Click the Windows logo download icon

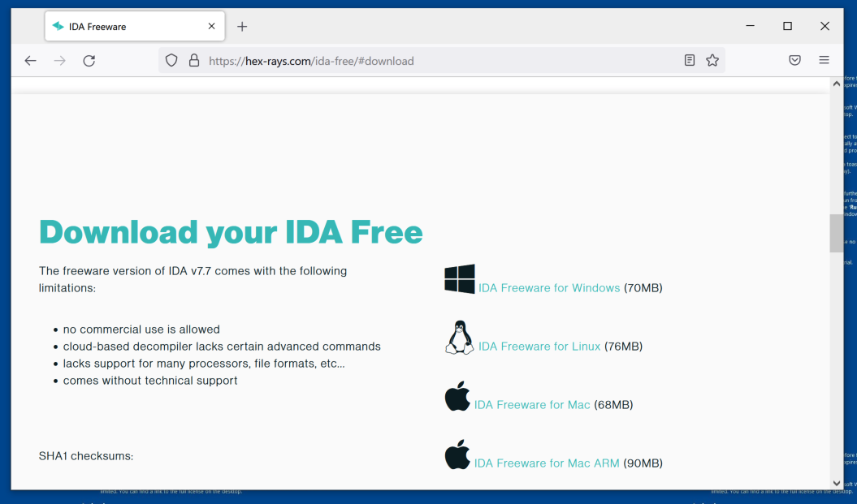[460, 279]
